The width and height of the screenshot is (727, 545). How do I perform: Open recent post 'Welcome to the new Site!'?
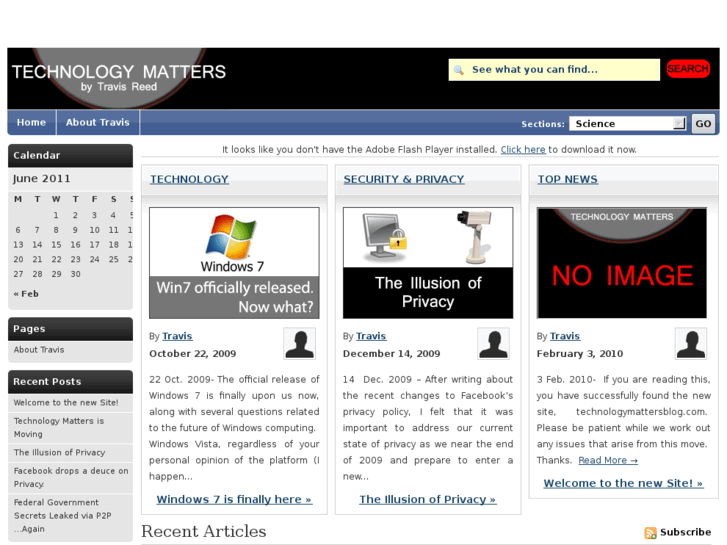tap(66, 403)
